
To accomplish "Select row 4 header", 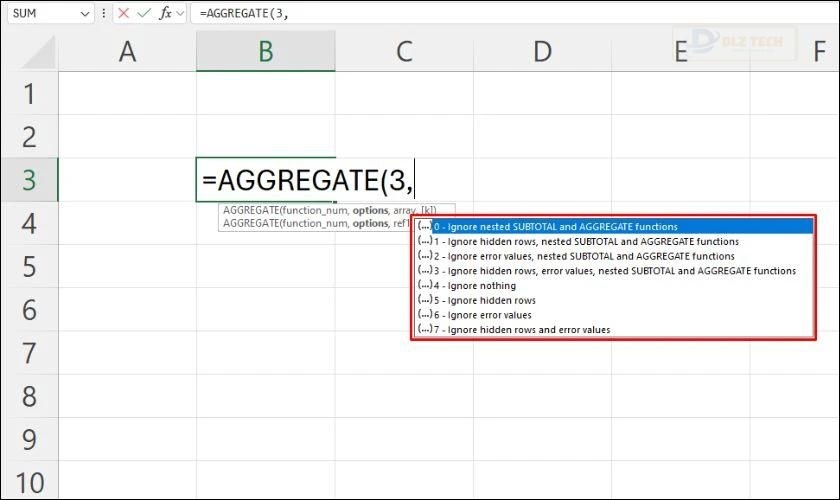I will 29,223.
